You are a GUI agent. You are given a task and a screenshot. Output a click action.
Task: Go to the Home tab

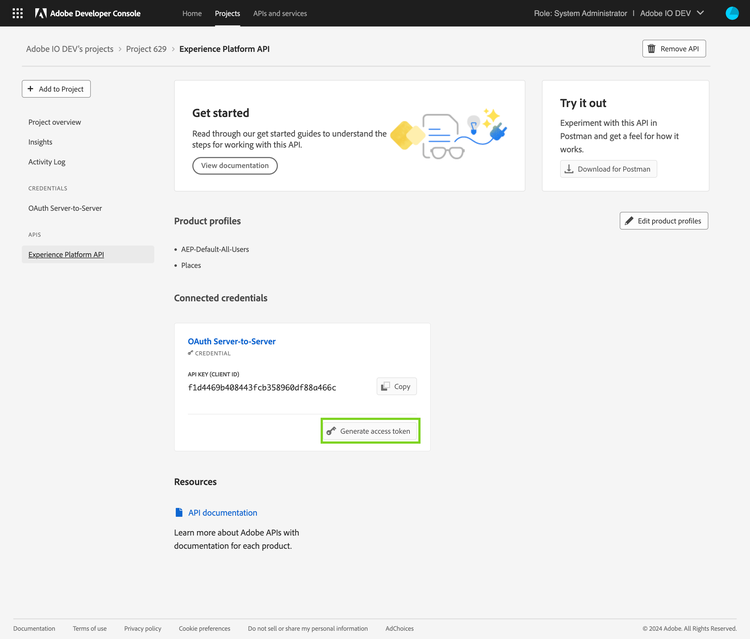(x=192, y=13)
